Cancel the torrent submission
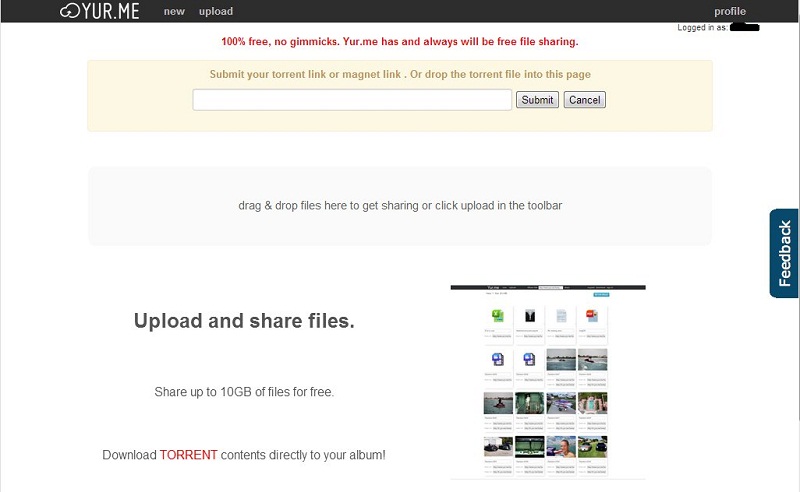This screenshot has height=492, width=800. point(585,100)
